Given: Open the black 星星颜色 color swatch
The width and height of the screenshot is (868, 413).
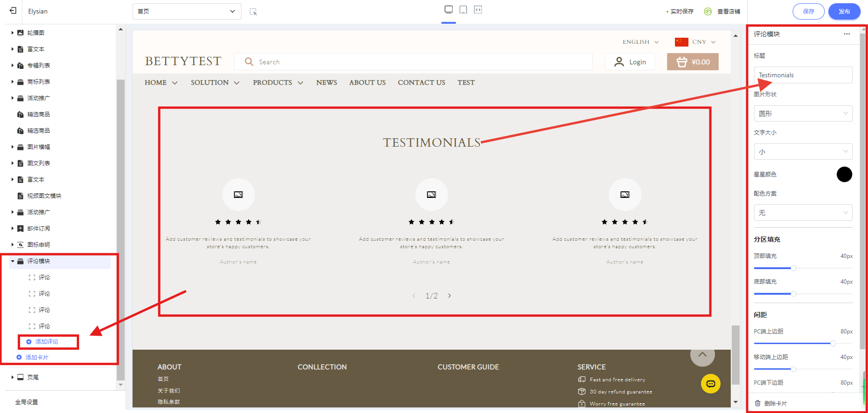Looking at the screenshot, I should click(844, 175).
